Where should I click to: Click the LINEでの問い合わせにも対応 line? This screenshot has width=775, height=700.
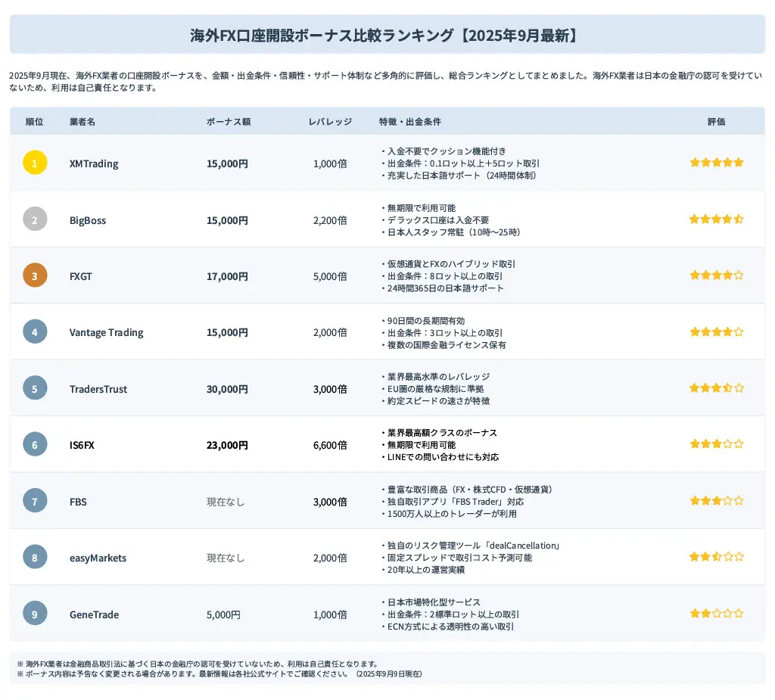(x=440, y=457)
